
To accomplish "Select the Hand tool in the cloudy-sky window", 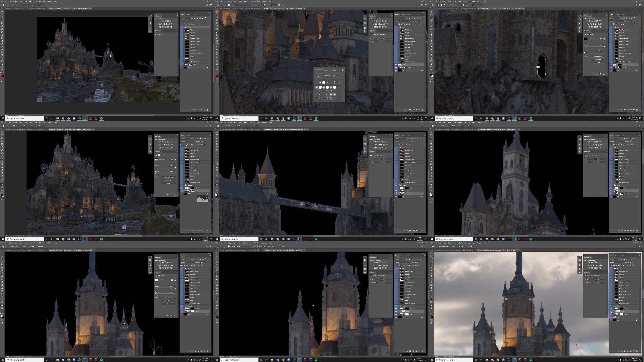I will pyautogui.click(x=431, y=305).
